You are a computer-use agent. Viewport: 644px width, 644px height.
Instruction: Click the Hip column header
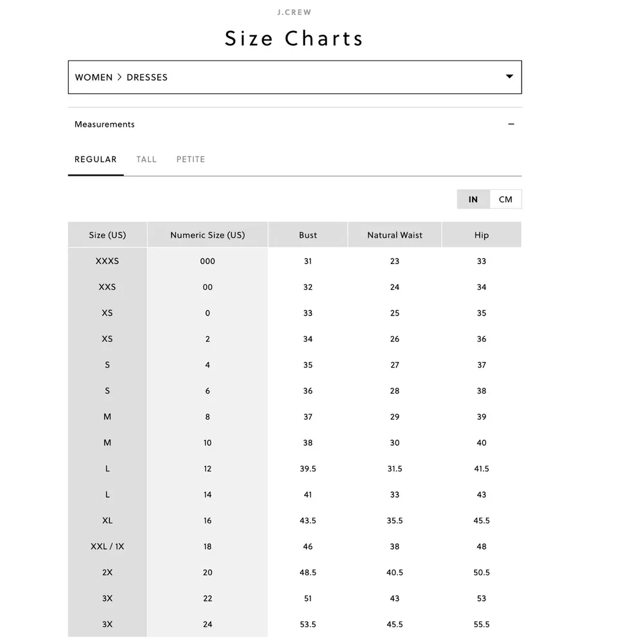tap(482, 235)
